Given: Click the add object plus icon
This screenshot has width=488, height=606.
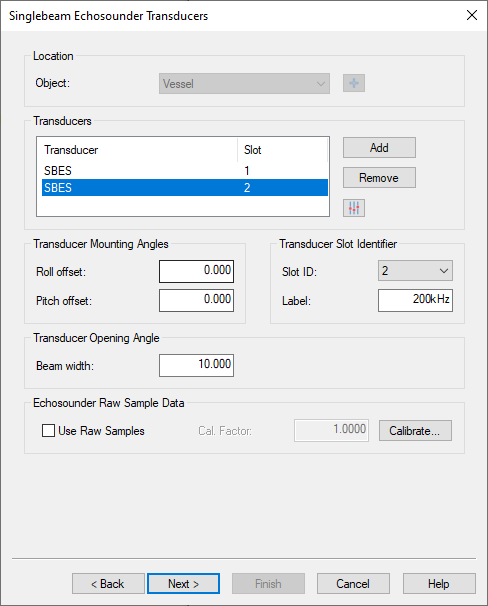Looking at the screenshot, I should (x=354, y=83).
